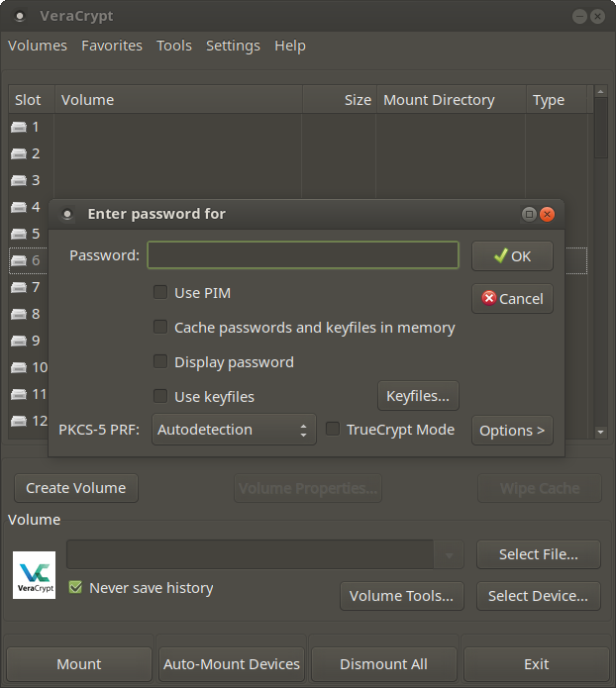Click the slot 8 drive icon
The width and height of the screenshot is (616, 688).
coord(19,314)
